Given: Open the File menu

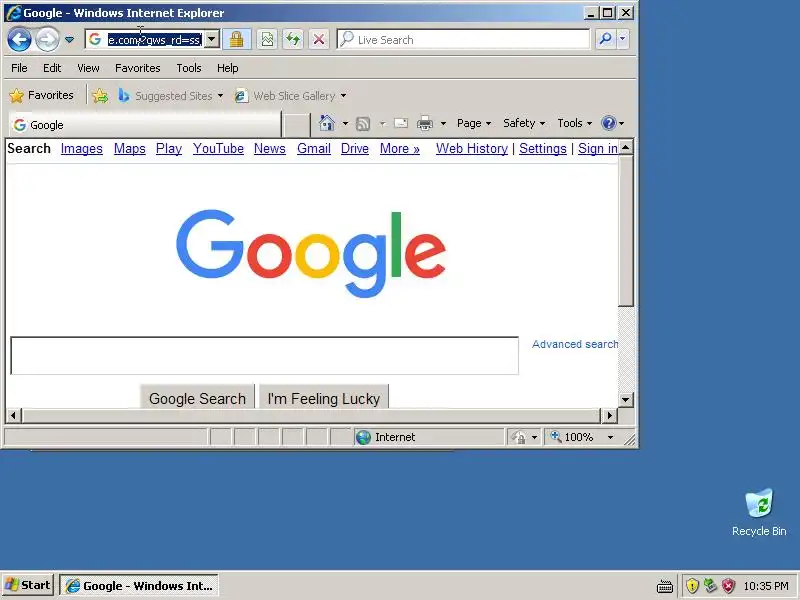Looking at the screenshot, I should tap(19, 68).
